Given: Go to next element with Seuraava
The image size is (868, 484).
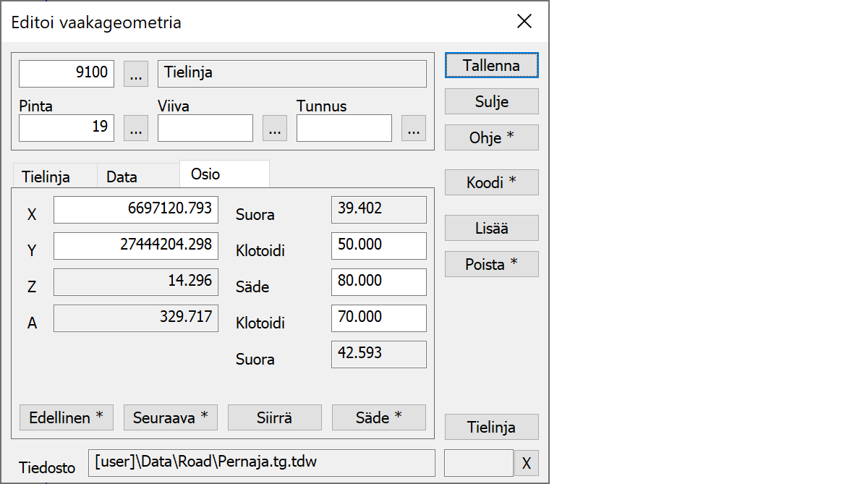Looking at the screenshot, I should point(170,417).
